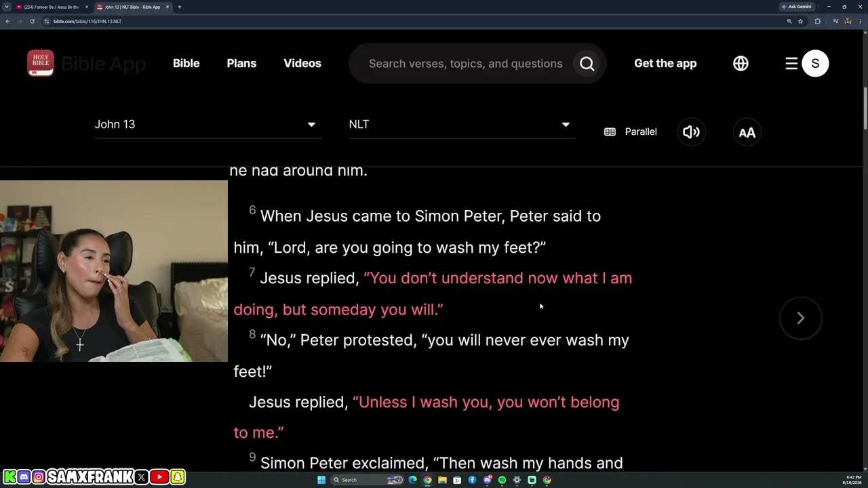This screenshot has height=488, width=868.
Task: Close the John 13 Bible tab
Action: (x=167, y=7)
